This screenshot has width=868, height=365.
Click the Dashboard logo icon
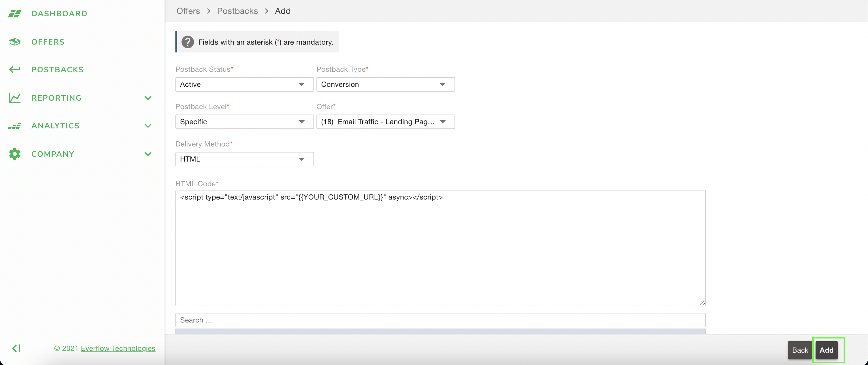(x=14, y=14)
